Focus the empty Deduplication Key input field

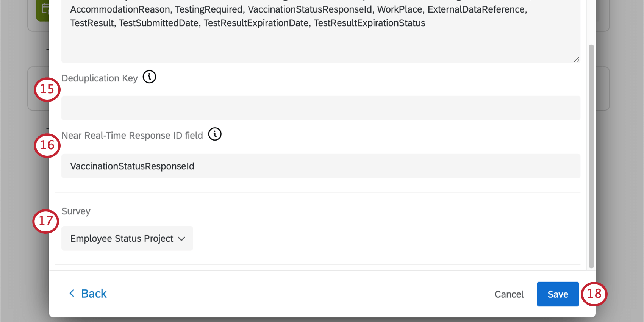[x=320, y=108]
